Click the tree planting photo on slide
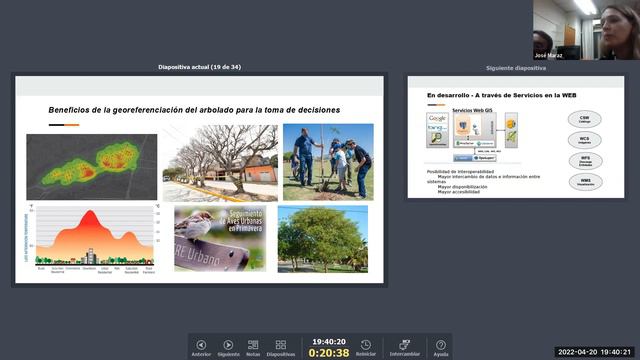 (328, 162)
